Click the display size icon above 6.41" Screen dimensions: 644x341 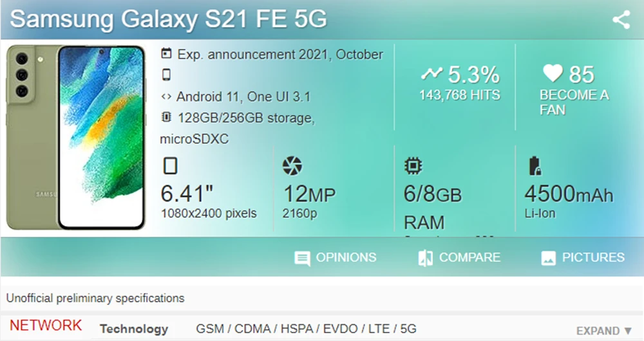pos(170,166)
